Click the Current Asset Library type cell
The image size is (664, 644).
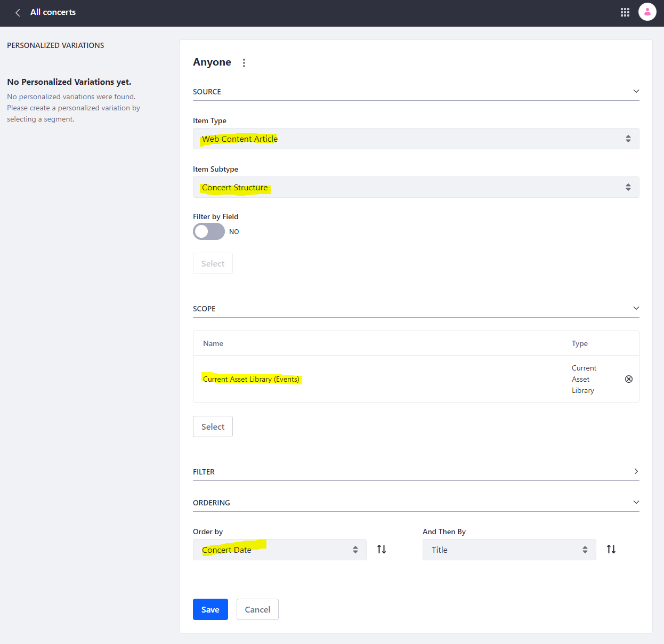click(584, 379)
